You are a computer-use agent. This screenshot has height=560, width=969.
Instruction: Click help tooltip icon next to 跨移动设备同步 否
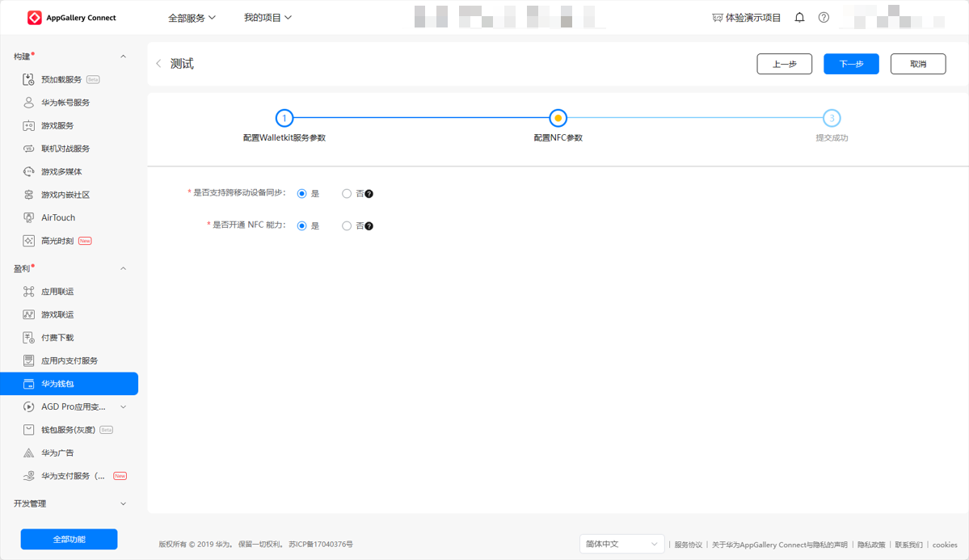(x=369, y=194)
